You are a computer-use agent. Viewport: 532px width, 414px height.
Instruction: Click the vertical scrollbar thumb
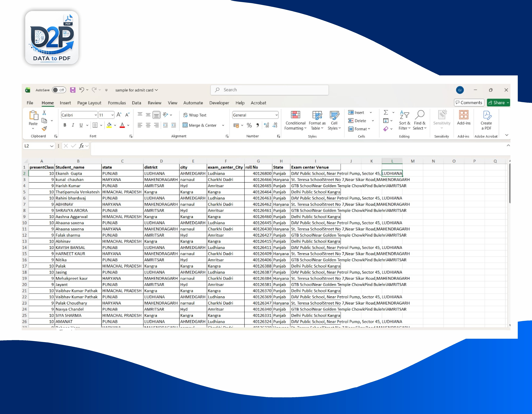[510, 183]
